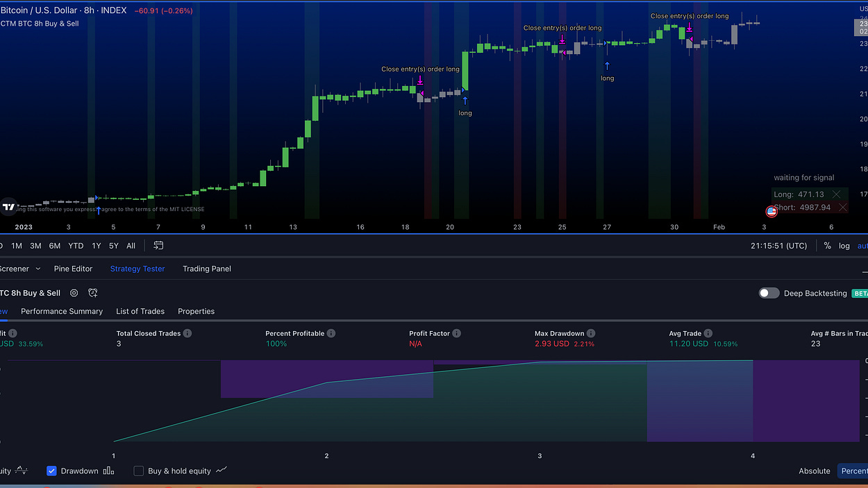Expand the Screener dropdown chevron
The image size is (868, 488).
click(x=37, y=269)
